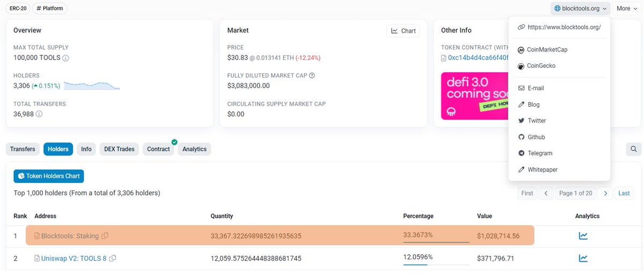Viewport: 644px width, 280px height.
Task: Open the Blocktools: Staking address link
Action: 70,236
